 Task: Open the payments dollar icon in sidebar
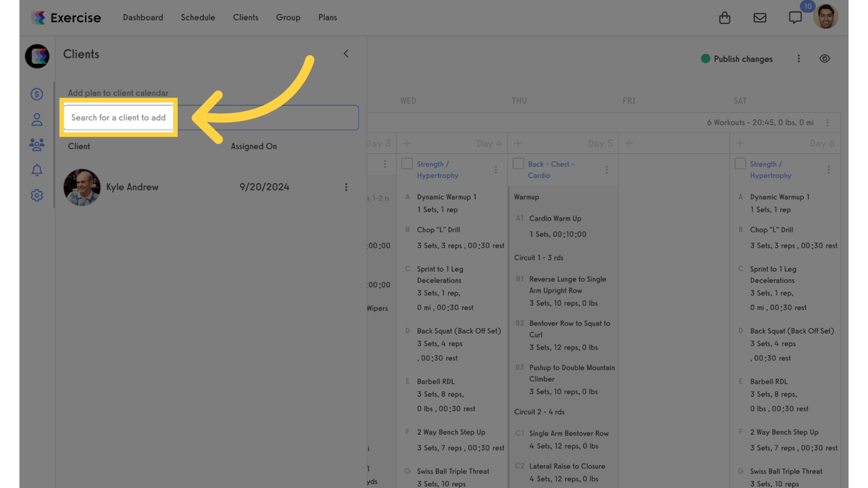pyautogui.click(x=37, y=93)
